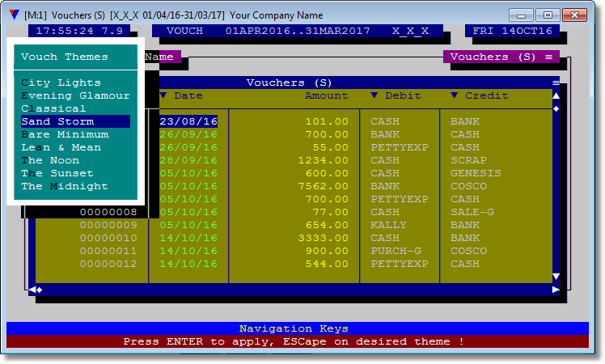Image resolution: width=605 pixels, height=364 pixels.
Task: Click the scroll up arrow of the table
Action: [556, 95]
